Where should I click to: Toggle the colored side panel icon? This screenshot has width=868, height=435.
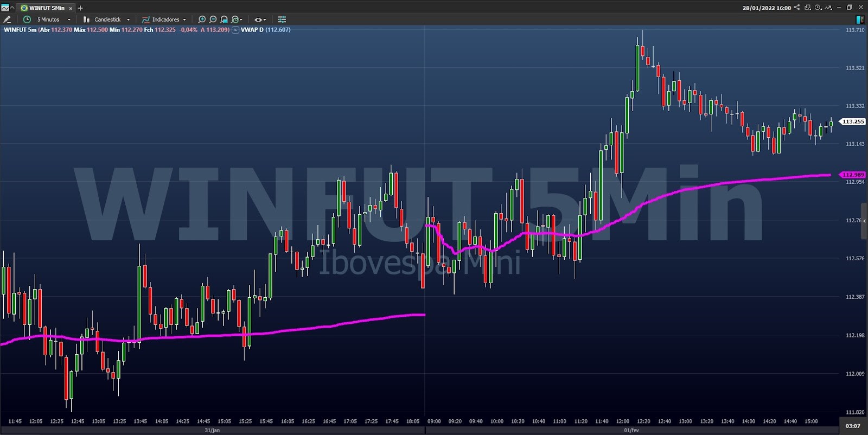click(859, 20)
